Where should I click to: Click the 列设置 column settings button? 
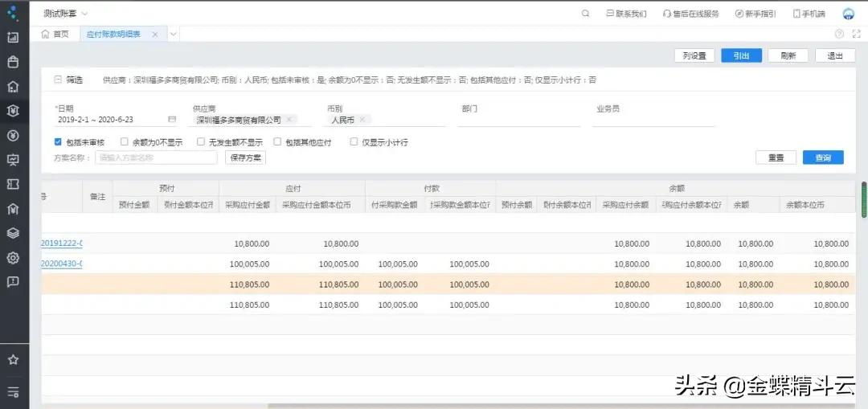[x=694, y=56]
